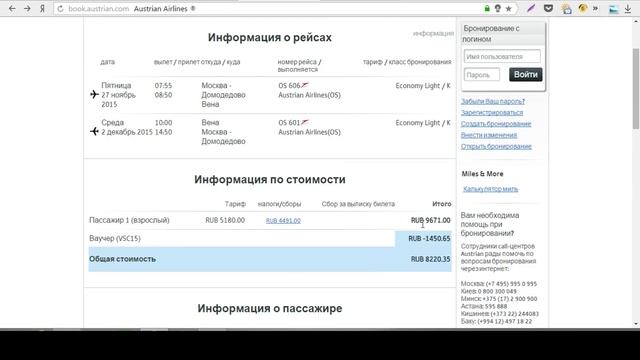Focus the 'Имя пользователя' username field
Screen dimensions: 640x360
(x=502, y=56)
